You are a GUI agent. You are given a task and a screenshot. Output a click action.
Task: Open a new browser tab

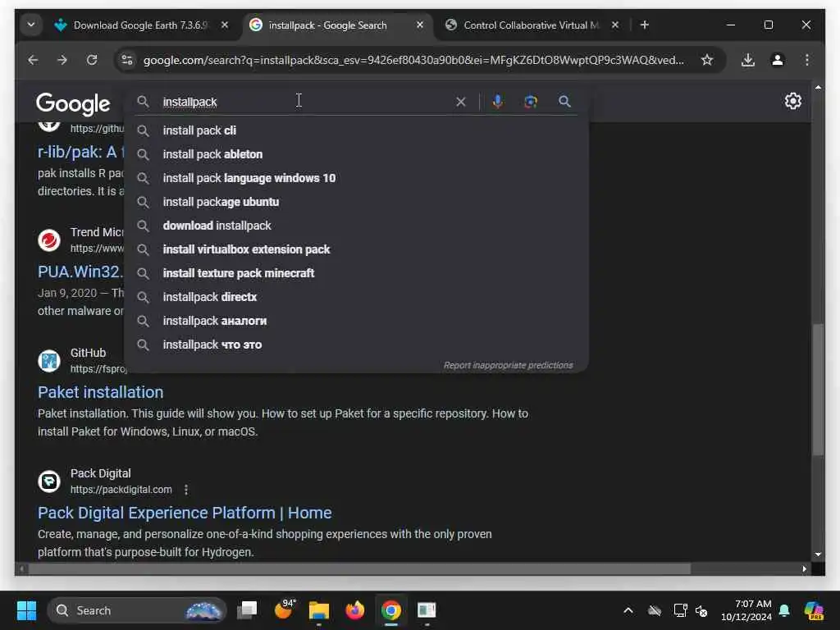coord(645,25)
